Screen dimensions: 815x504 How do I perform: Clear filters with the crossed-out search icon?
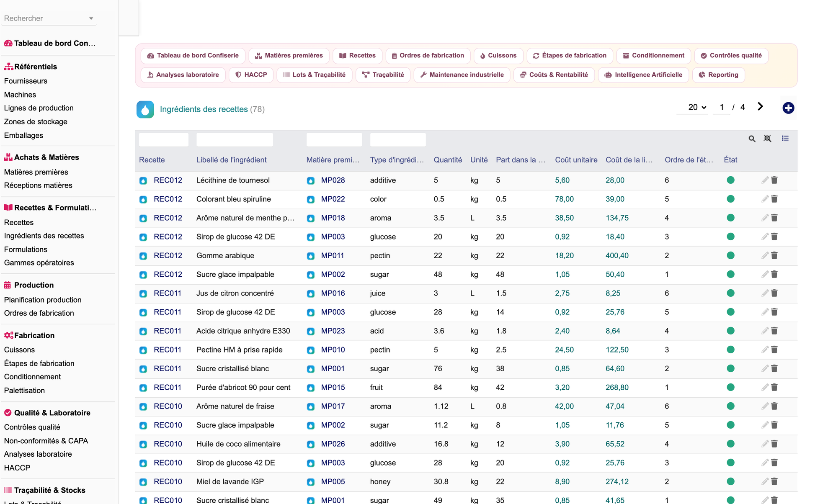pyautogui.click(x=767, y=139)
